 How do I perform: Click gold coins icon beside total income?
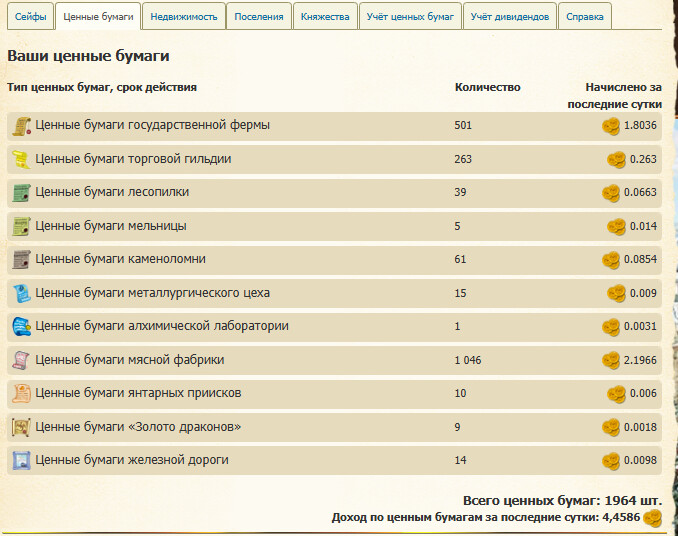[653, 518]
